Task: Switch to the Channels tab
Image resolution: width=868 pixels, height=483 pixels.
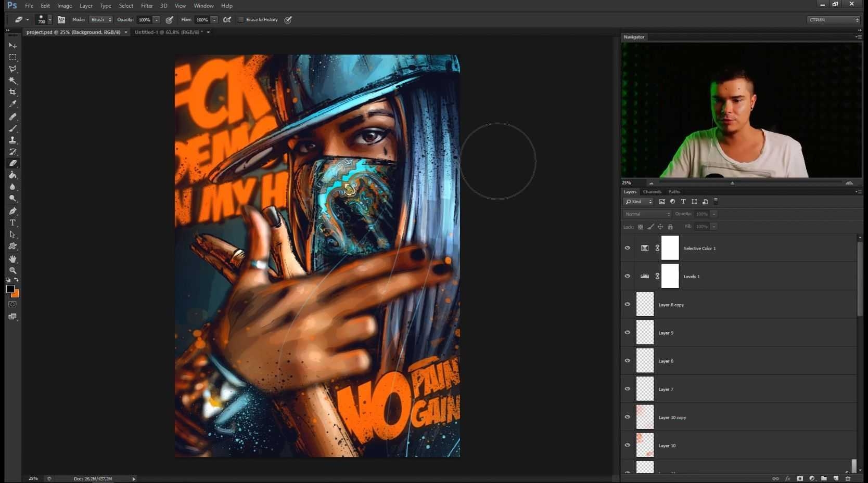Action: click(x=652, y=192)
